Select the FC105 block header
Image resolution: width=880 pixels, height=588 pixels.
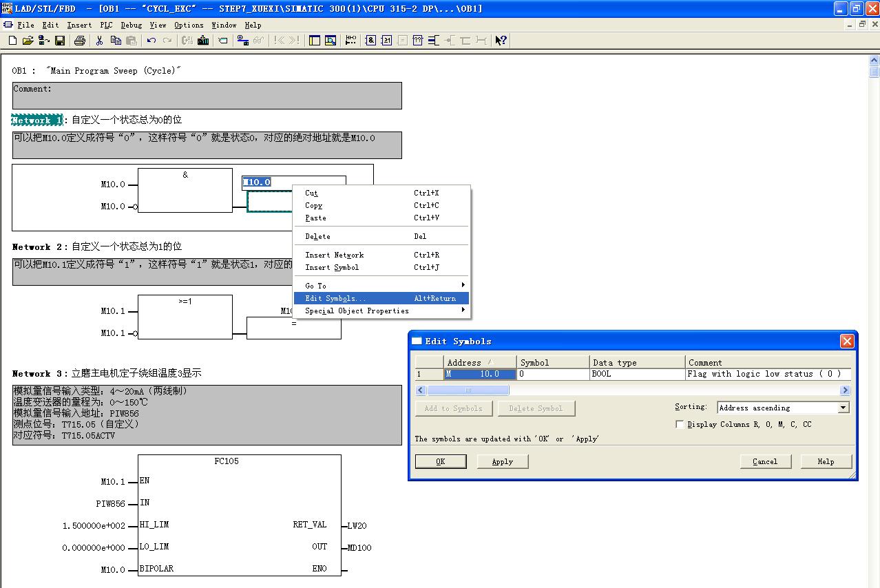tap(227, 461)
